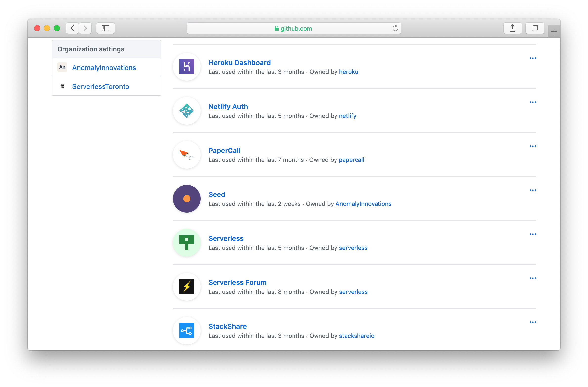Screen dimensions: 588x387
Task: Go back using Safari back arrow
Action: 72,28
